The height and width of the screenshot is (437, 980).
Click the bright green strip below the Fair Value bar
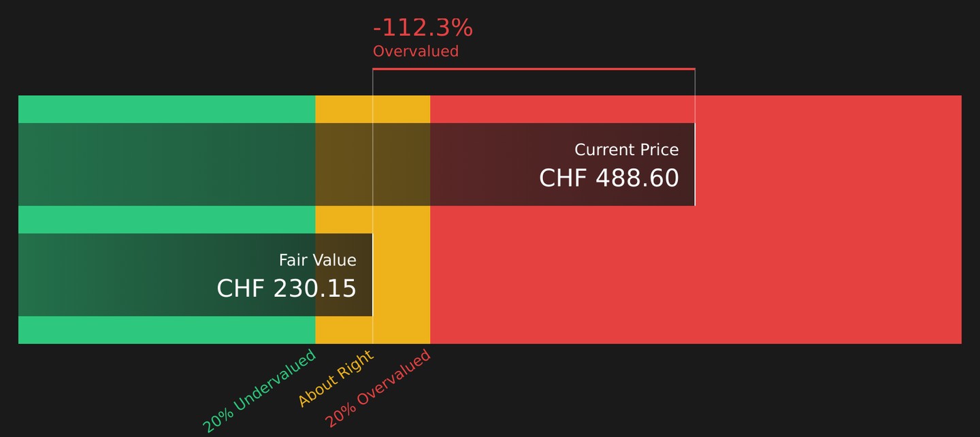tap(167, 330)
